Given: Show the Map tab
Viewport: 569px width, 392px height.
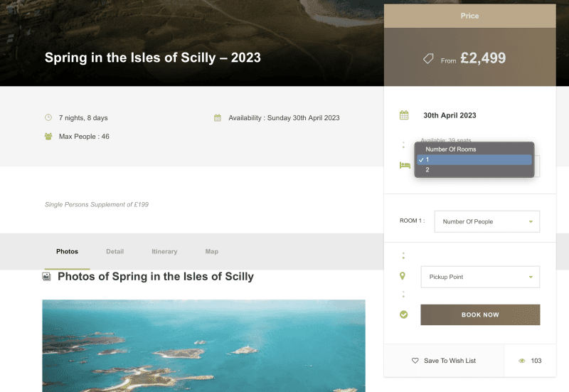Looking at the screenshot, I should (x=212, y=251).
